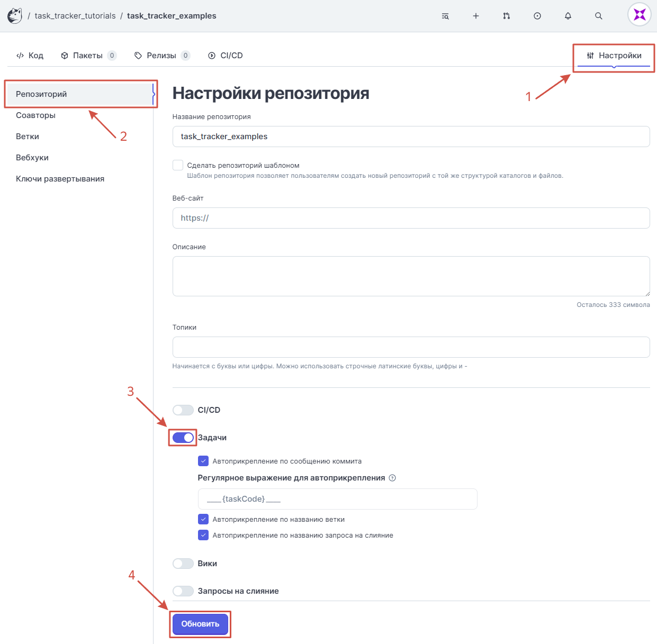
Task: Open the code search icon in header
Action: coord(445,16)
